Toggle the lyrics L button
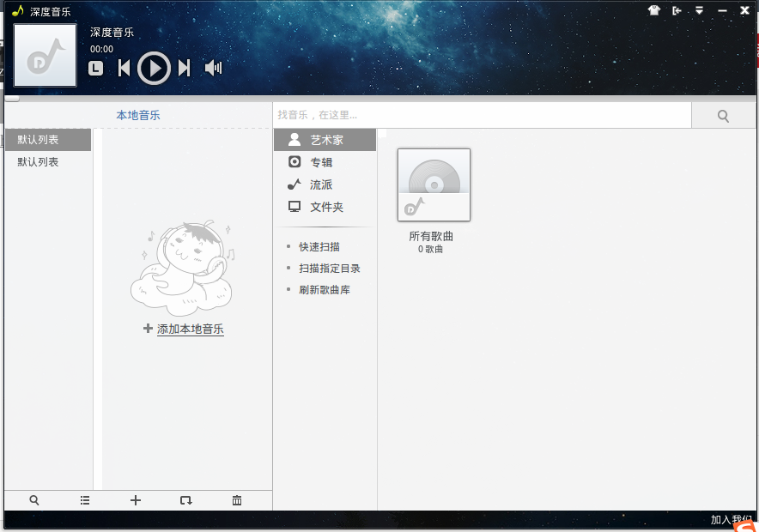 pyautogui.click(x=96, y=68)
